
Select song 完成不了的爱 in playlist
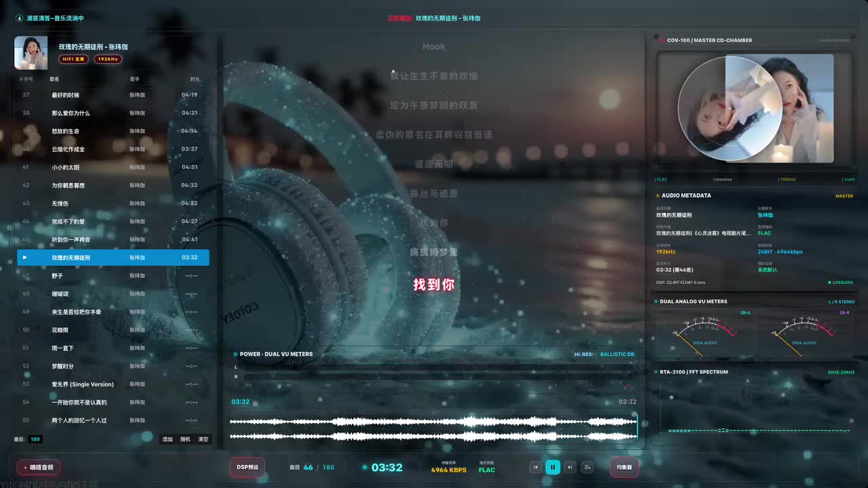pyautogui.click(x=113, y=222)
